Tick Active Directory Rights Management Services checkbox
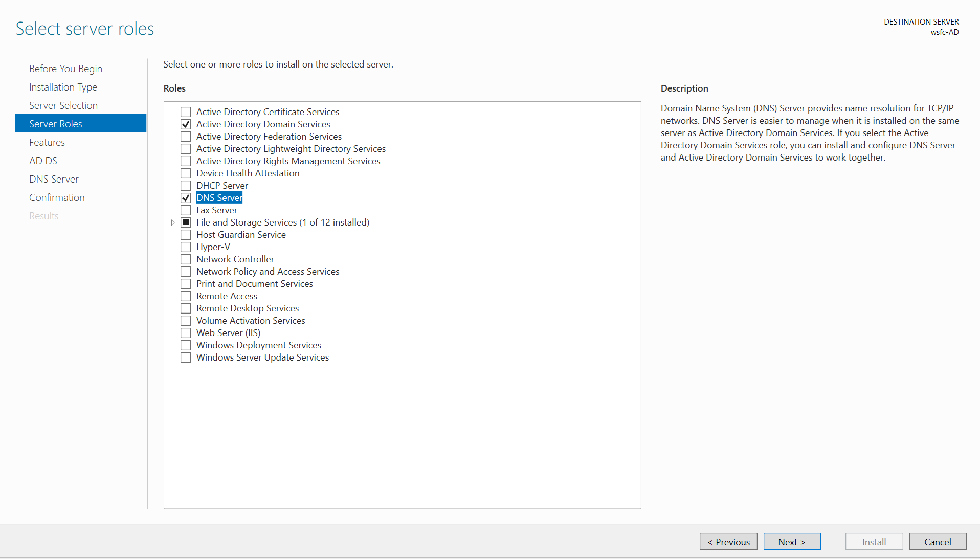 tap(186, 161)
